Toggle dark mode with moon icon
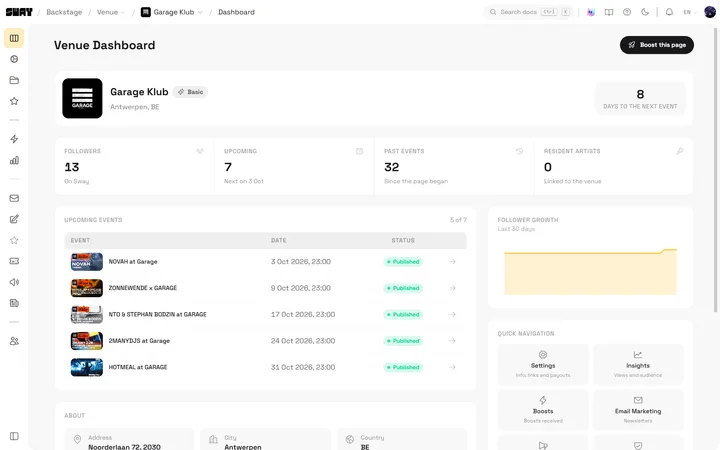Image resolution: width=720 pixels, height=450 pixels. pyautogui.click(x=645, y=12)
